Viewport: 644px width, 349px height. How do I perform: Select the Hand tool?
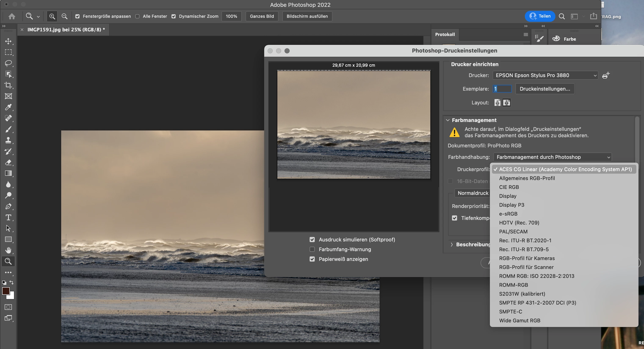8,250
